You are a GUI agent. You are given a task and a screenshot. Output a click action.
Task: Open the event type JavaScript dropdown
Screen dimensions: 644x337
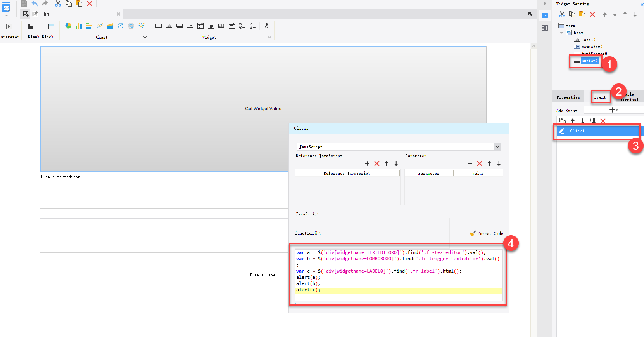tap(497, 147)
